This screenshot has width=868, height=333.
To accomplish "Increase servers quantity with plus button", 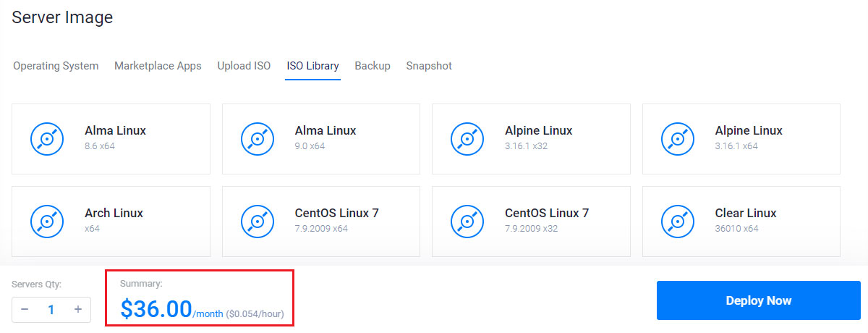I will [x=78, y=309].
